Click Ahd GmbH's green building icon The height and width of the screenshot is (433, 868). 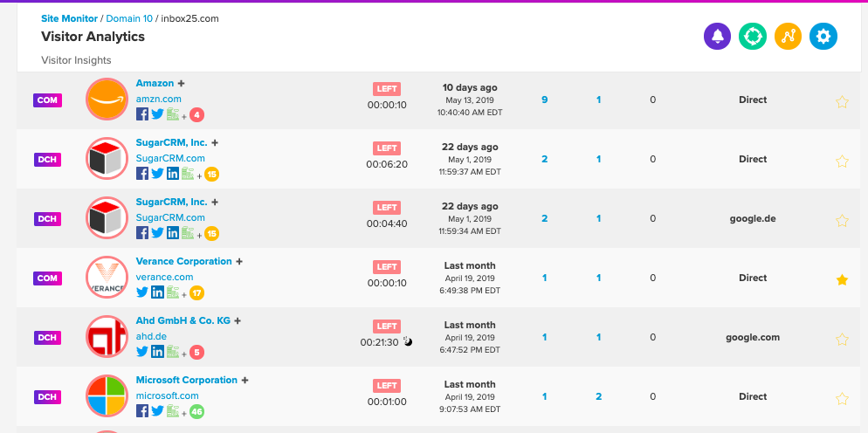pos(173,351)
